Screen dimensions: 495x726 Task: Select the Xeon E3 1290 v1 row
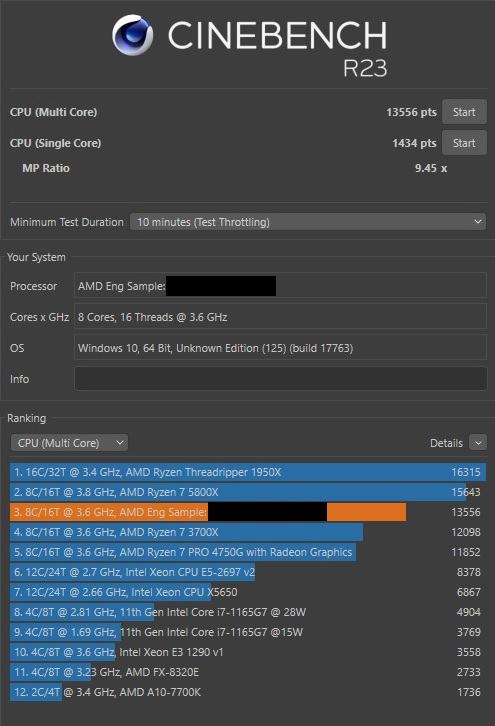point(248,652)
